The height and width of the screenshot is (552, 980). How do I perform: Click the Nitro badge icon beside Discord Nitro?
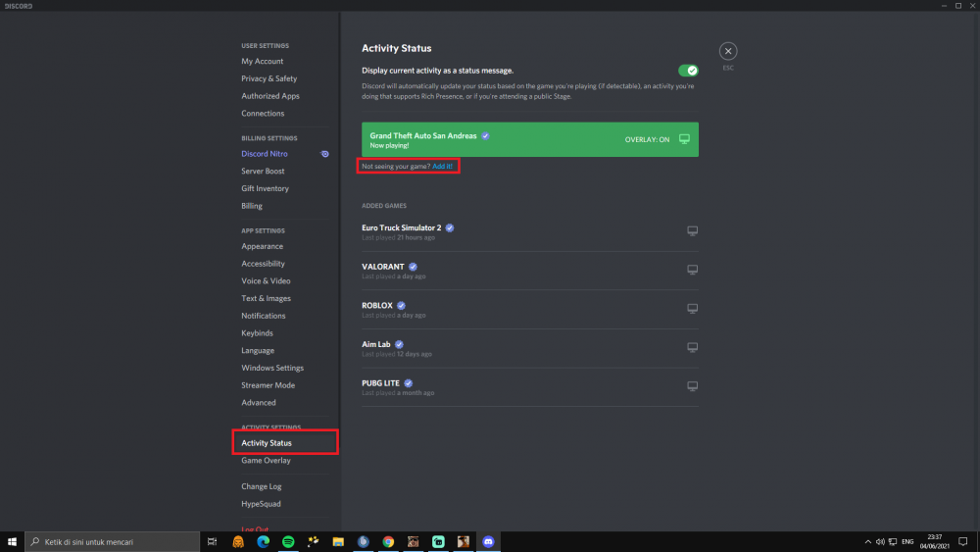pyautogui.click(x=324, y=154)
